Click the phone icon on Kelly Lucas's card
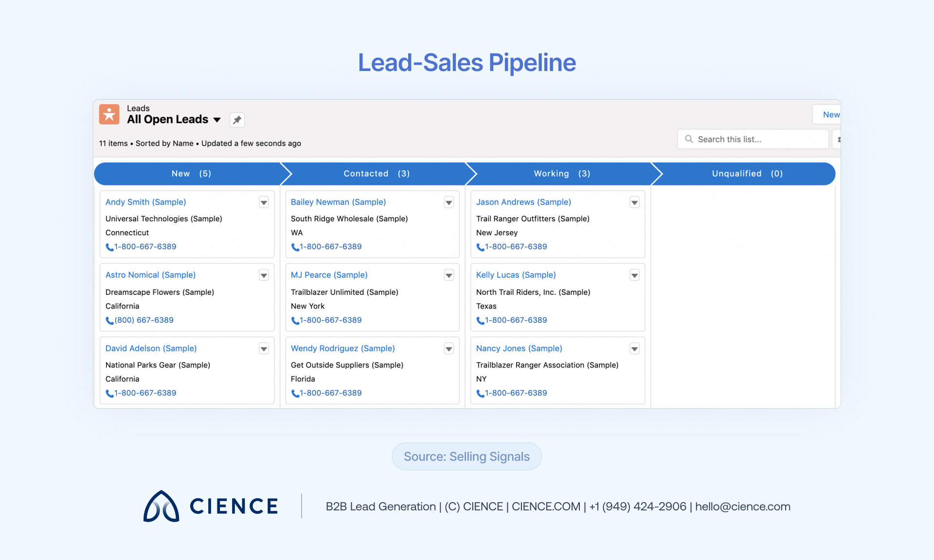 coord(481,321)
